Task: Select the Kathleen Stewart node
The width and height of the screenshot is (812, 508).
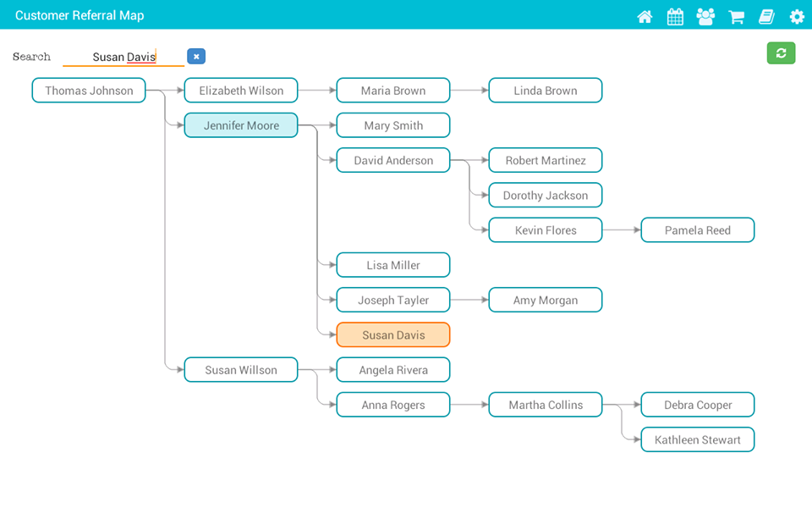Action: pos(698,440)
